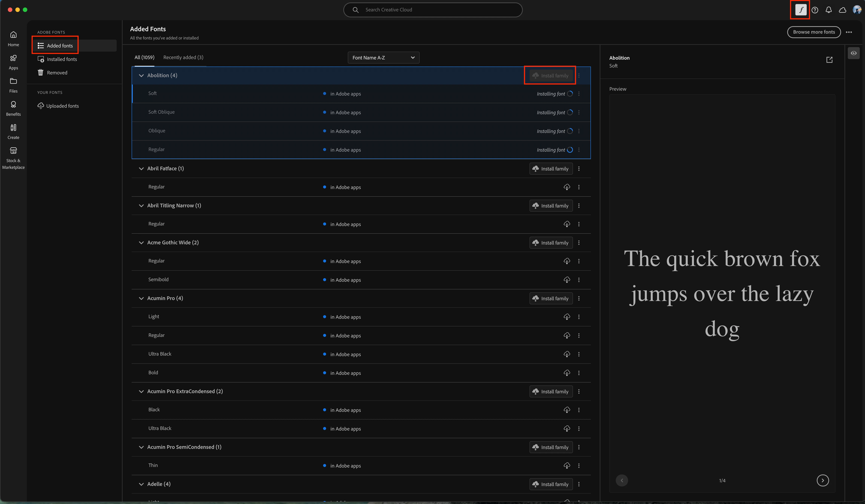Open options menu for Acumin Pro Light

(579, 317)
